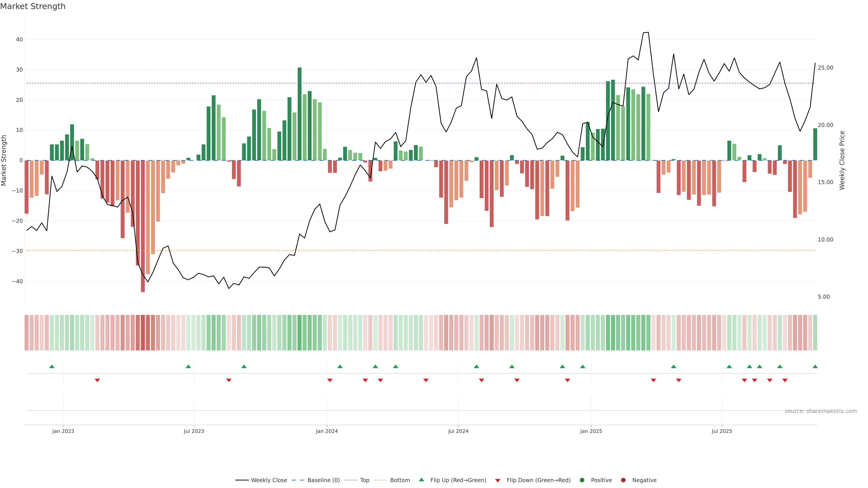Click the Positive green dot legend icon
Screen dimensions: 868x488
pos(582,480)
